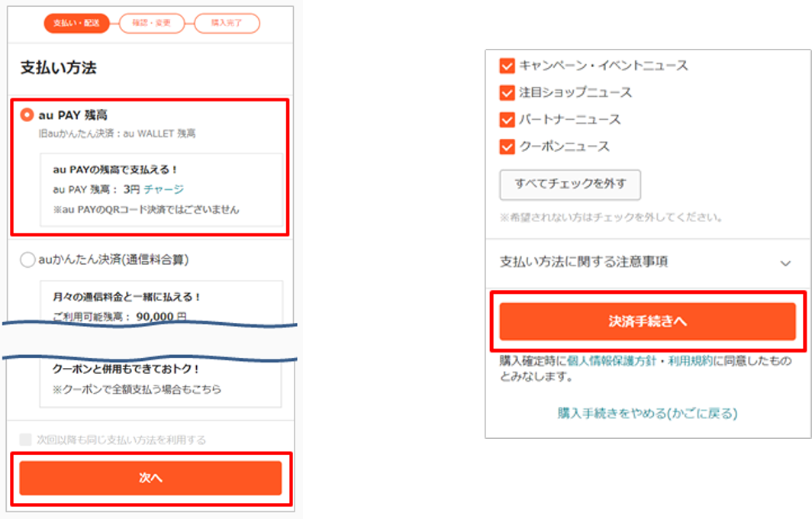
Task: Toggle パートナーニュース checkbox
Action: (x=507, y=120)
